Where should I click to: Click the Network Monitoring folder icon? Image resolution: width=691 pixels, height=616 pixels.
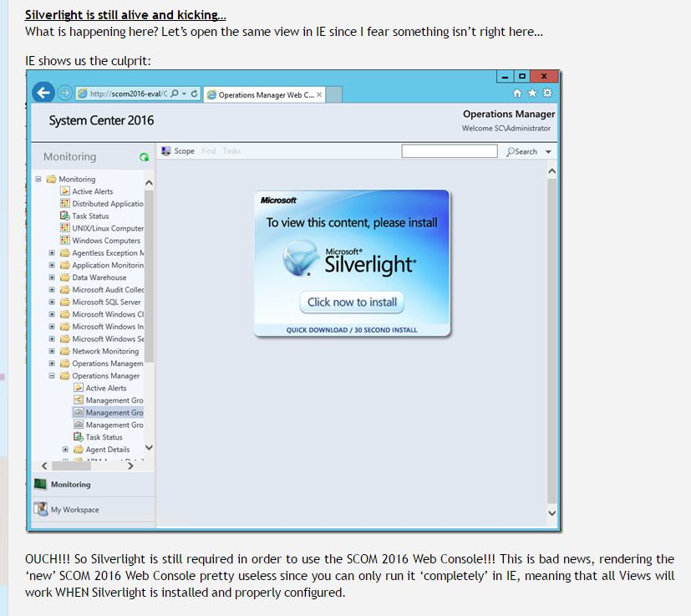point(65,351)
